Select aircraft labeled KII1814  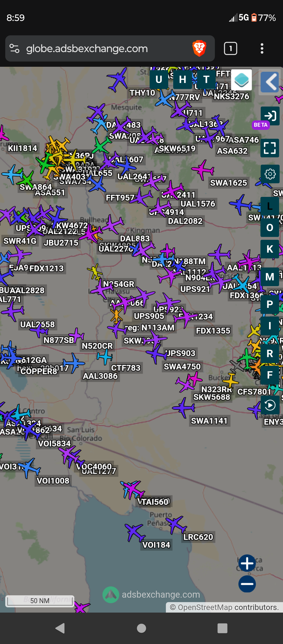pos(3,134)
